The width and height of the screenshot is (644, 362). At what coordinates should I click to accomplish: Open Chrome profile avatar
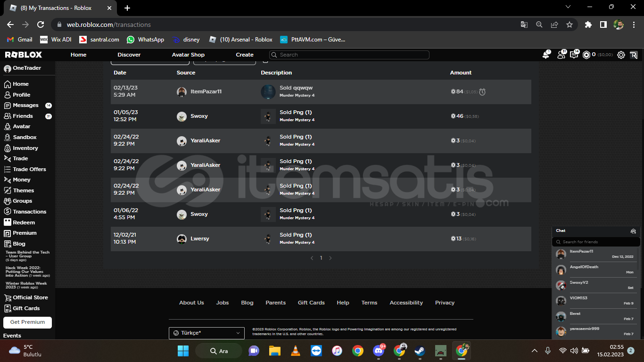tap(619, 25)
